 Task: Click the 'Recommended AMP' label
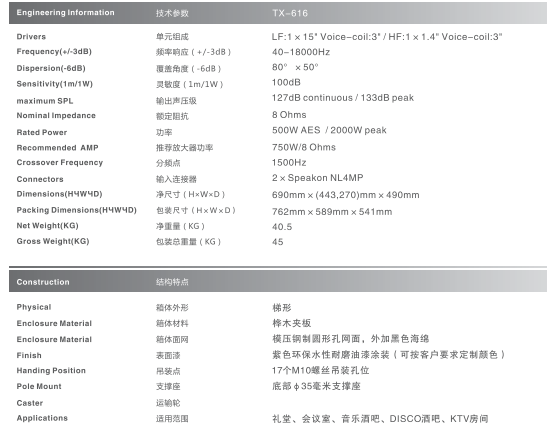point(58,148)
